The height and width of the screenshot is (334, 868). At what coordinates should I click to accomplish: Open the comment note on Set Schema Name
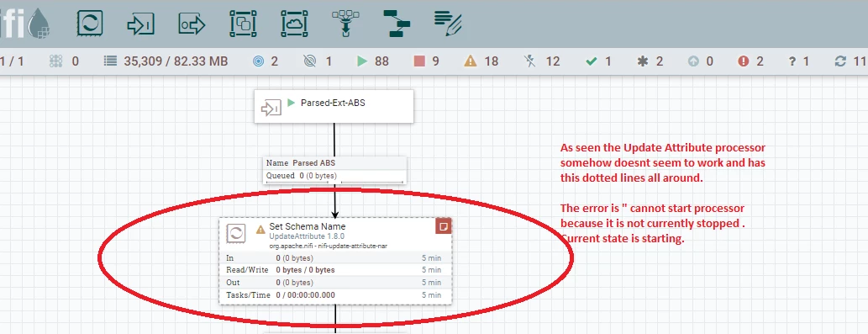[444, 226]
